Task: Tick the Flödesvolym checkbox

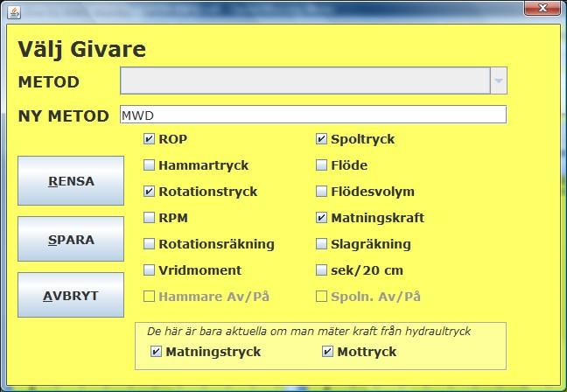Action: pos(321,192)
